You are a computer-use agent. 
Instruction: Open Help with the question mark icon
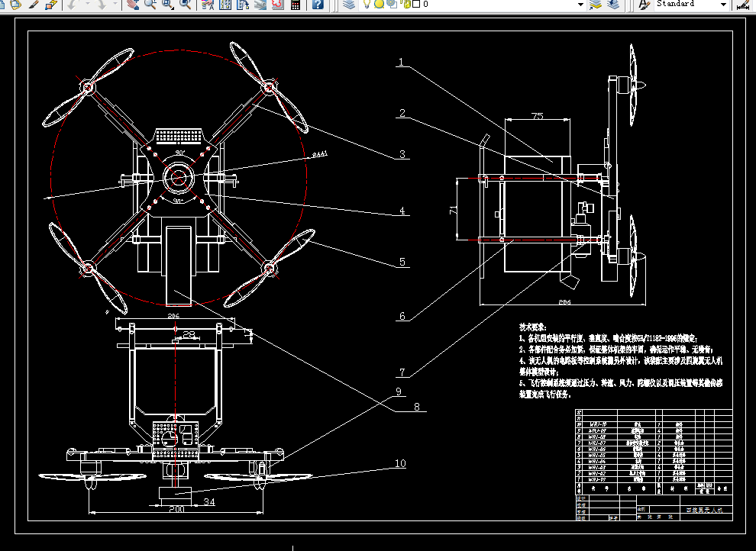[318, 5]
